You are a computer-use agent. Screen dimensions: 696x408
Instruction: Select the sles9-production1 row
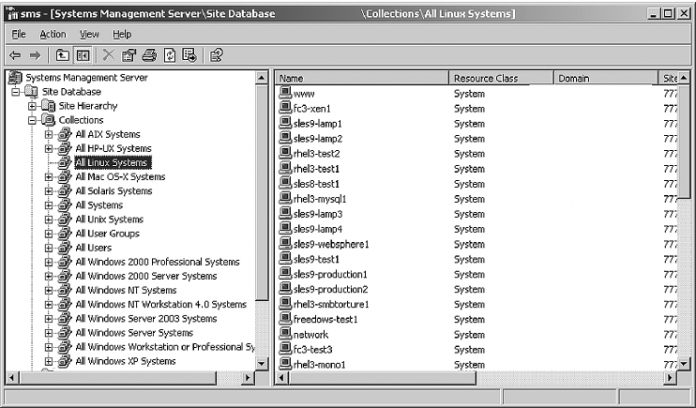[476, 274]
